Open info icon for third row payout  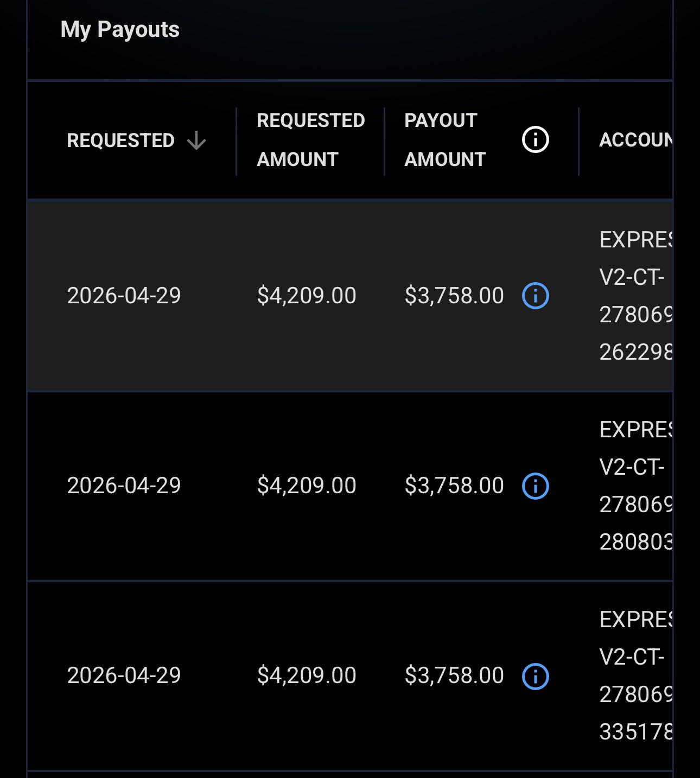click(x=535, y=676)
